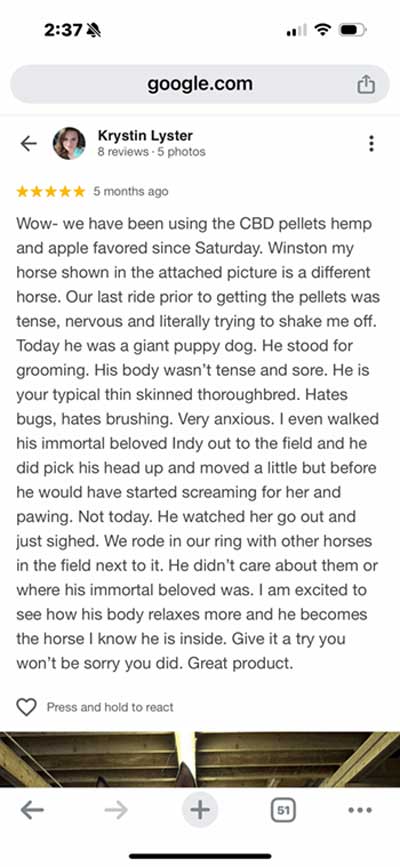Tap the share icon in address bar
The image size is (400, 867).
[x=365, y=85]
